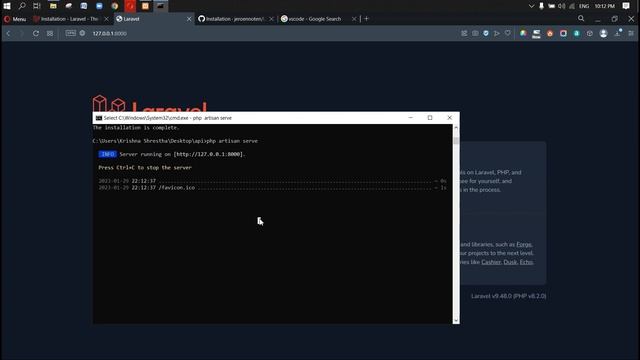Click the /favicon.ico log entry
This screenshot has width=640, height=360.
point(177,188)
